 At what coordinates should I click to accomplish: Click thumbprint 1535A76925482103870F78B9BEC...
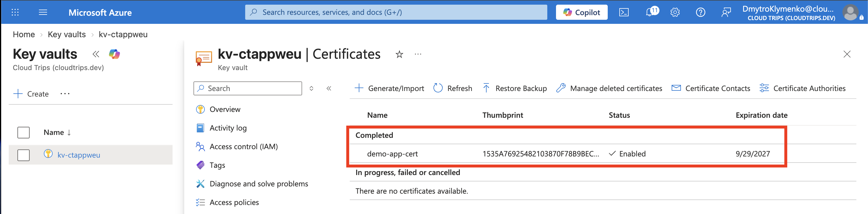click(541, 154)
